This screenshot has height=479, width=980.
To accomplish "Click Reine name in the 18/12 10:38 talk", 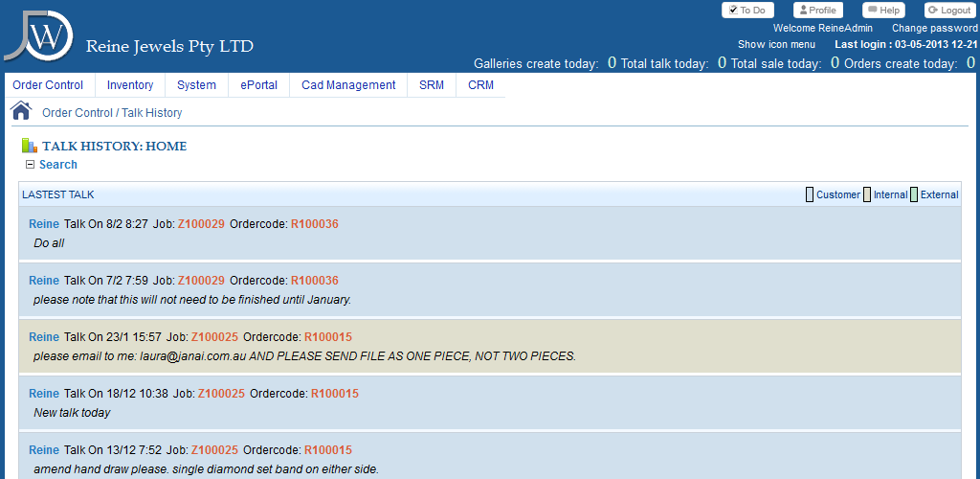I will pyautogui.click(x=44, y=394).
